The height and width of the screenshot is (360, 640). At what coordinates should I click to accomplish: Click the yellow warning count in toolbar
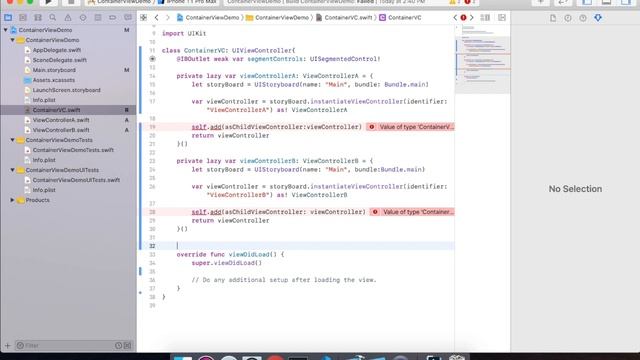(x=454, y=2)
